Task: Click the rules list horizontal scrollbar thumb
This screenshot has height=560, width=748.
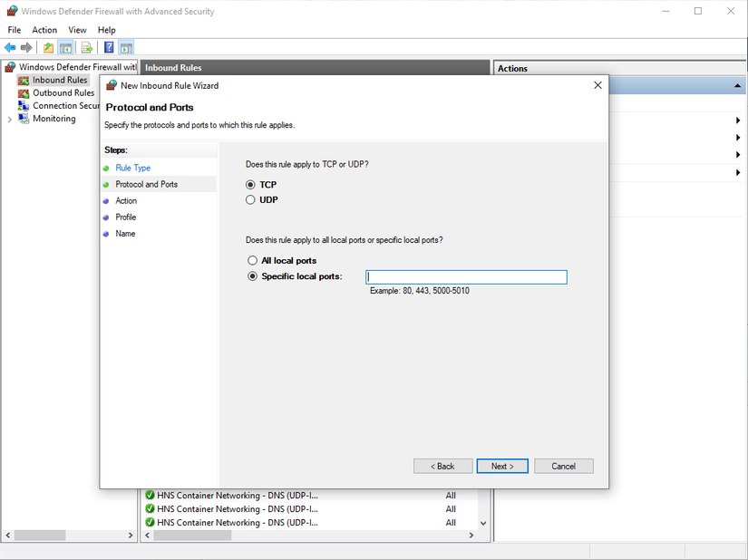Action: 192,536
